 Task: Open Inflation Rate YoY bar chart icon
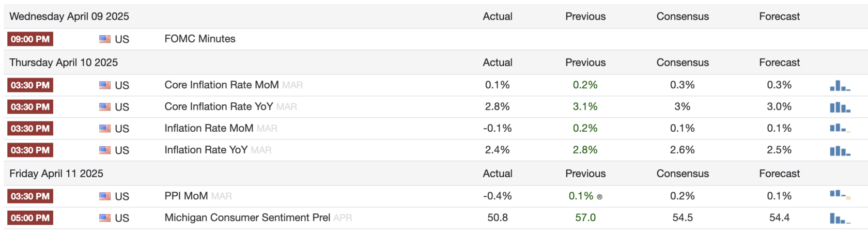pos(840,150)
